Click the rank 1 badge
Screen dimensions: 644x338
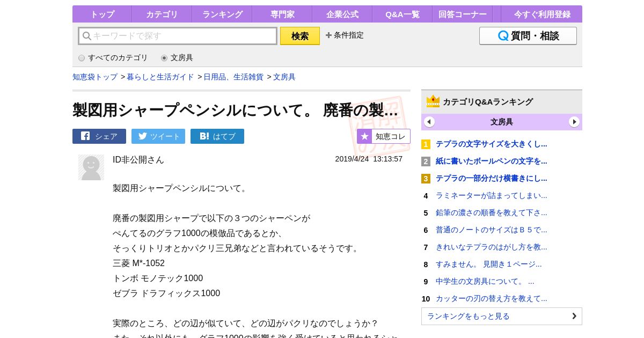click(426, 144)
